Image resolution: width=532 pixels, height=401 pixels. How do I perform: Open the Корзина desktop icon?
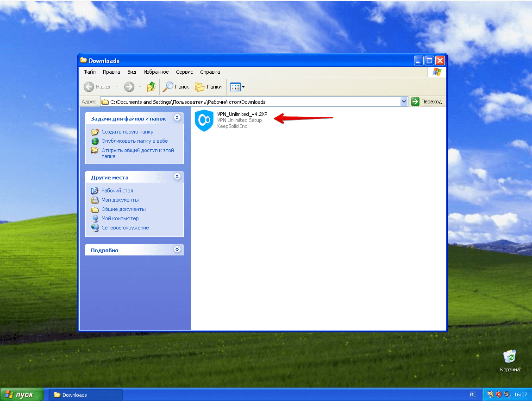point(509,357)
